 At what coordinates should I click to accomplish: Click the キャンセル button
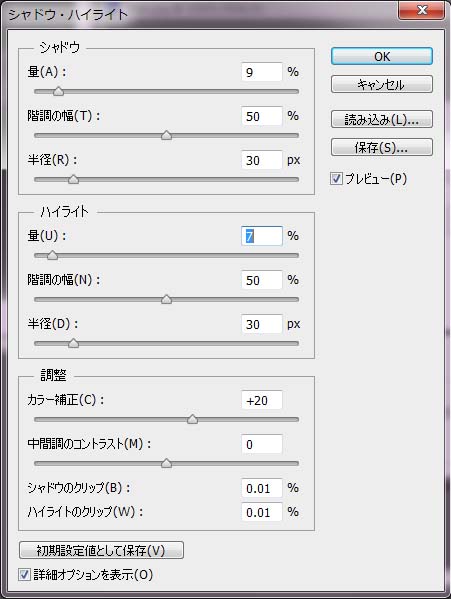[x=381, y=84]
